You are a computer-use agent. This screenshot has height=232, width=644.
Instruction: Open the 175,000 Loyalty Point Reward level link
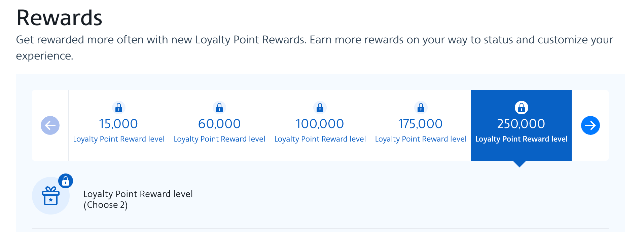420,139
